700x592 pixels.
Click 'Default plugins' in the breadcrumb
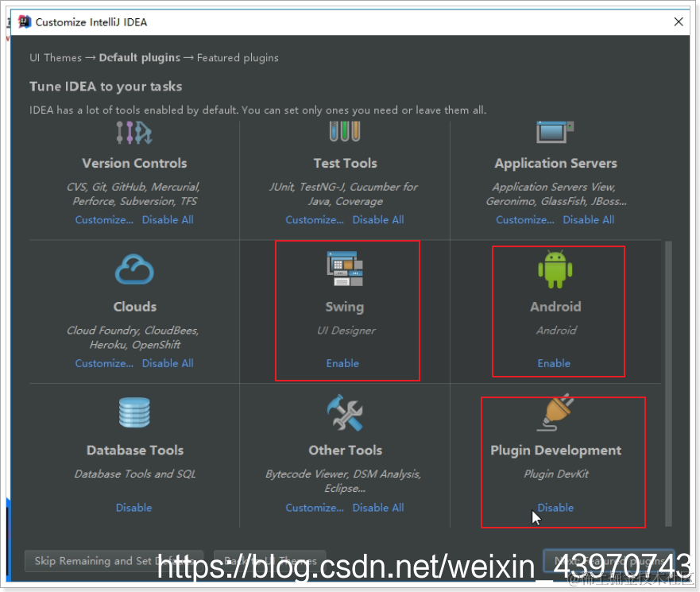[x=139, y=57]
